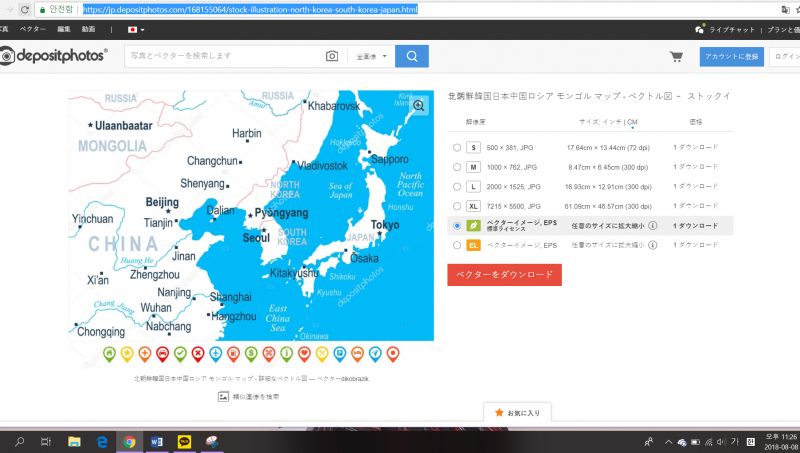Click the depositphotos logo
The width and height of the screenshot is (800, 453).
pyautogui.click(x=54, y=56)
